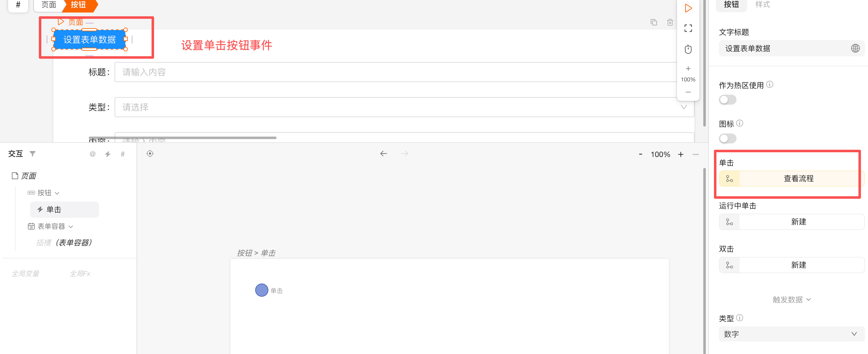This screenshot has height=354, width=868.
Task: Click the globe icon in the title field
Action: tap(855, 49)
